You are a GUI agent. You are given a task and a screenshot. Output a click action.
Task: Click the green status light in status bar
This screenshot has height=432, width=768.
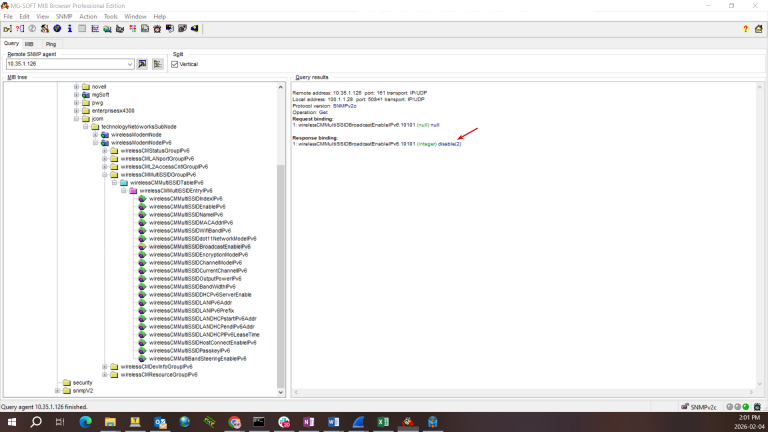[745, 407]
